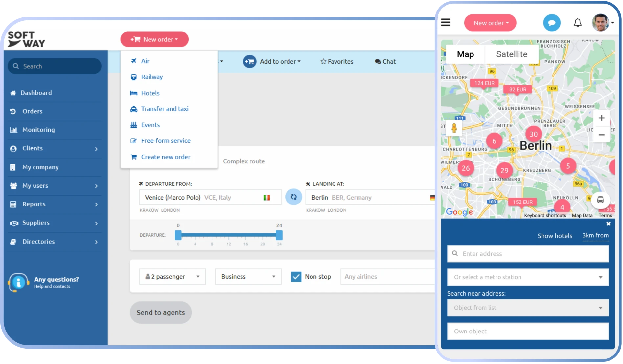623x364 pixels.
Task: Open the Business class dropdown
Action: point(248,277)
